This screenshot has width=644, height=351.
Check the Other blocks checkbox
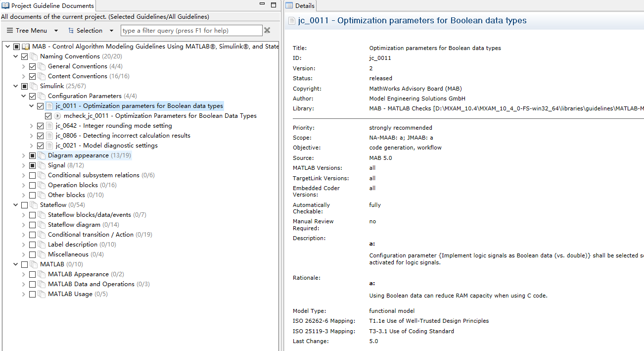point(33,195)
